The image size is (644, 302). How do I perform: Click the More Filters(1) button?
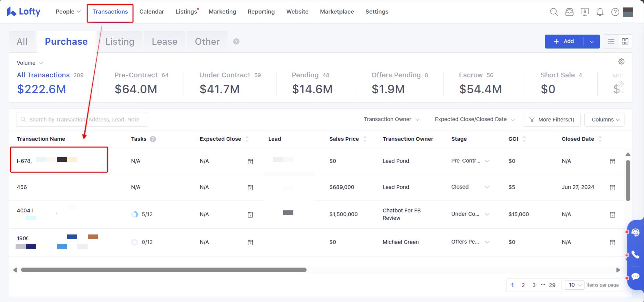pos(552,119)
